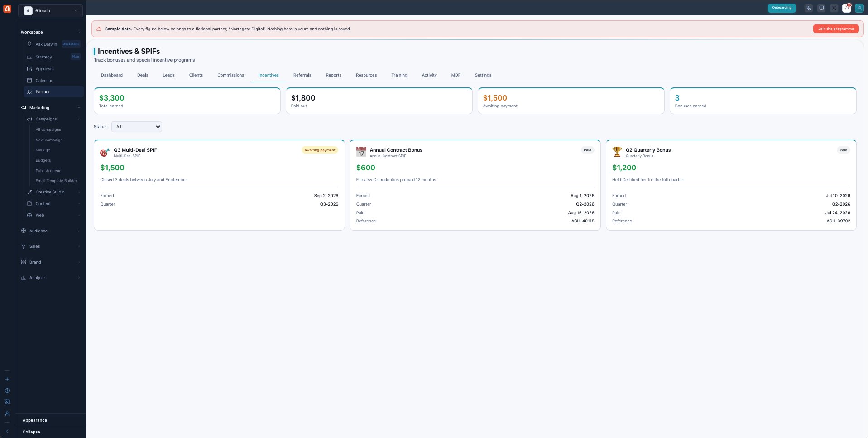The width and height of the screenshot is (868, 438).
Task: Click the Awaiting payment badge on Q3 Multi-Deal SPIF
Action: tap(320, 150)
